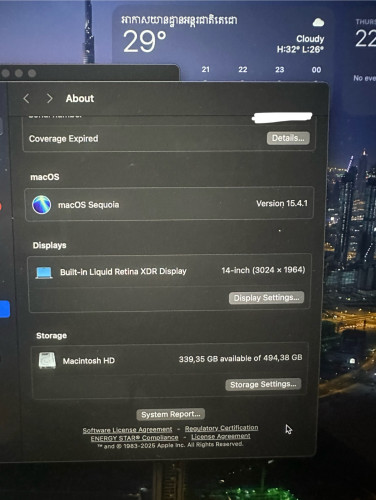Click the Macintosh HD drive icon

(47, 360)
